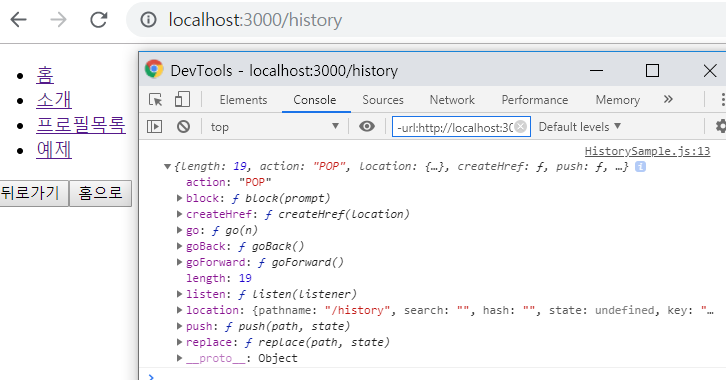The height and width of the screenshot is (380, 726).
Task: View site information icon in address bar
Action: point(148,20)
